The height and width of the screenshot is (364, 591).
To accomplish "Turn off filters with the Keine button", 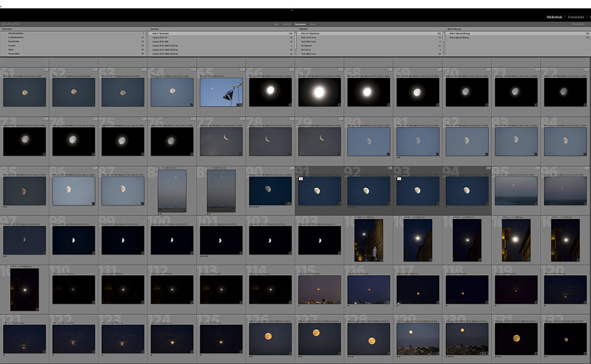I will (x=313, y=24).
